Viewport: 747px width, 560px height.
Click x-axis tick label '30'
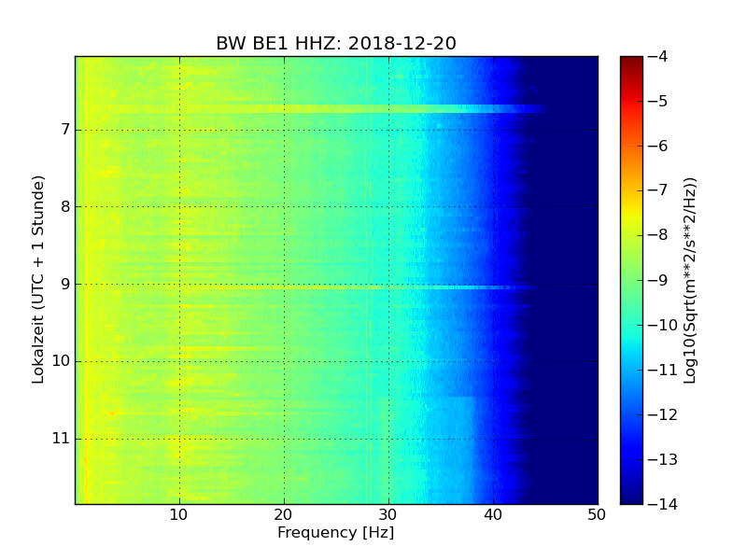point(388,515)
